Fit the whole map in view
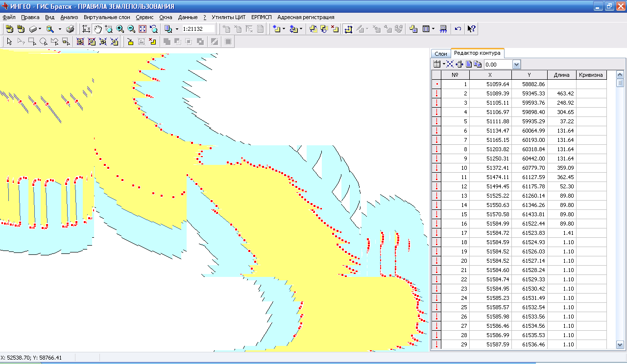 [x=143, y=29]
